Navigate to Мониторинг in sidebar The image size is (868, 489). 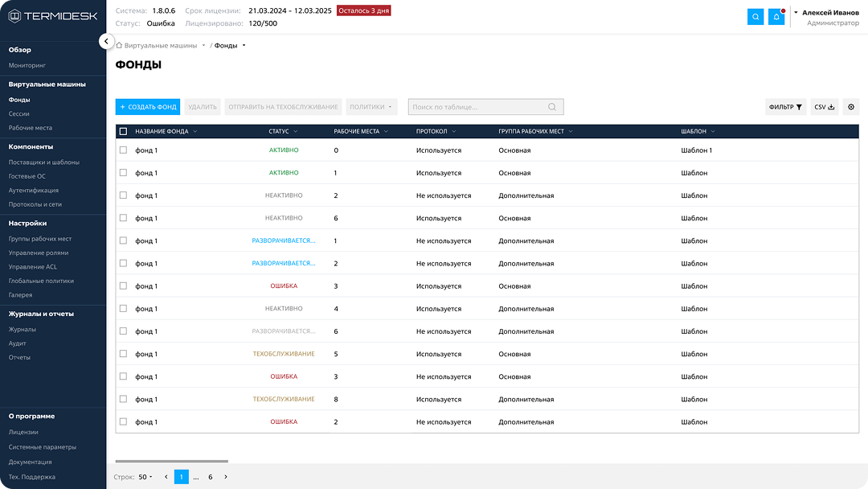point(27,64)
